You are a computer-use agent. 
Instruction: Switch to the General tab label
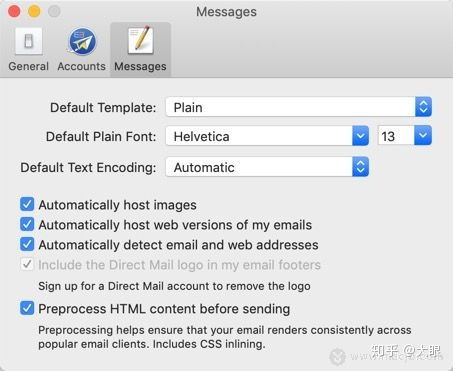coord(29,66)
